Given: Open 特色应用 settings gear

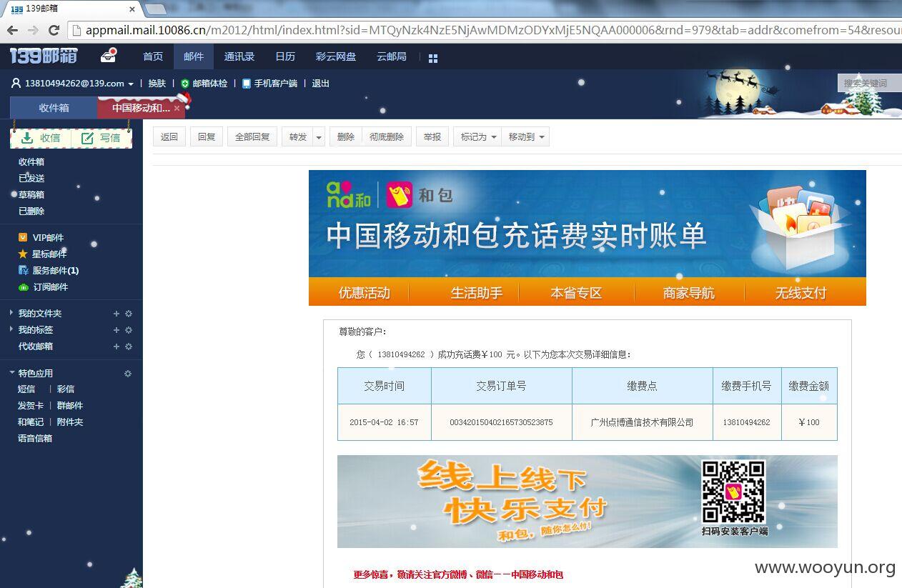Looking at the screenshot, I should pyautogui.click(x=128, y=374).
